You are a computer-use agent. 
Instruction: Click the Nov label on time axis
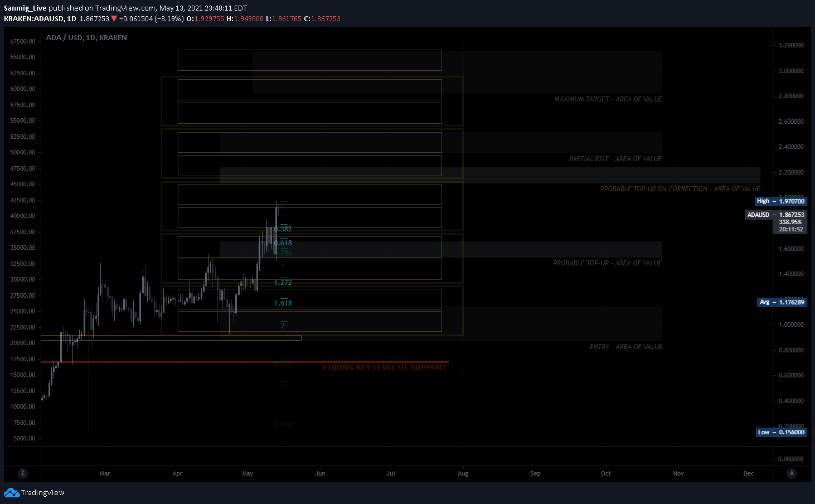point(678,473)
